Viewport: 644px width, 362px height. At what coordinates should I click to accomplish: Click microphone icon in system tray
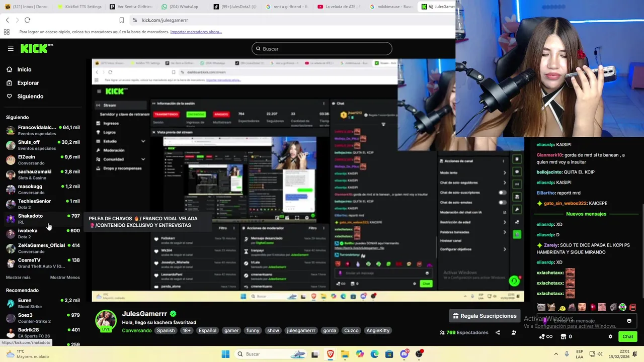pyautogui.click(x=567, y=354)
